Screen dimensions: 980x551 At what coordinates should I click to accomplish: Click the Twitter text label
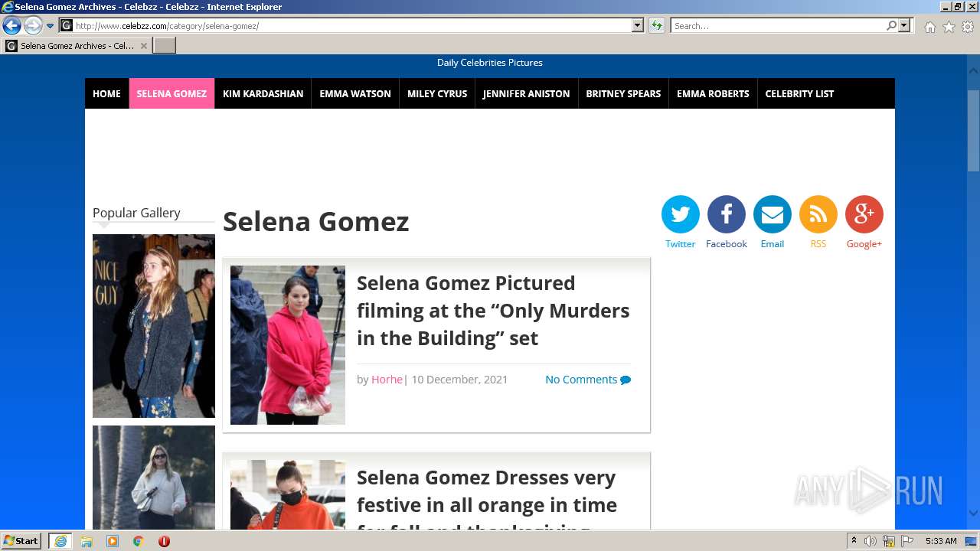point(680,244)
